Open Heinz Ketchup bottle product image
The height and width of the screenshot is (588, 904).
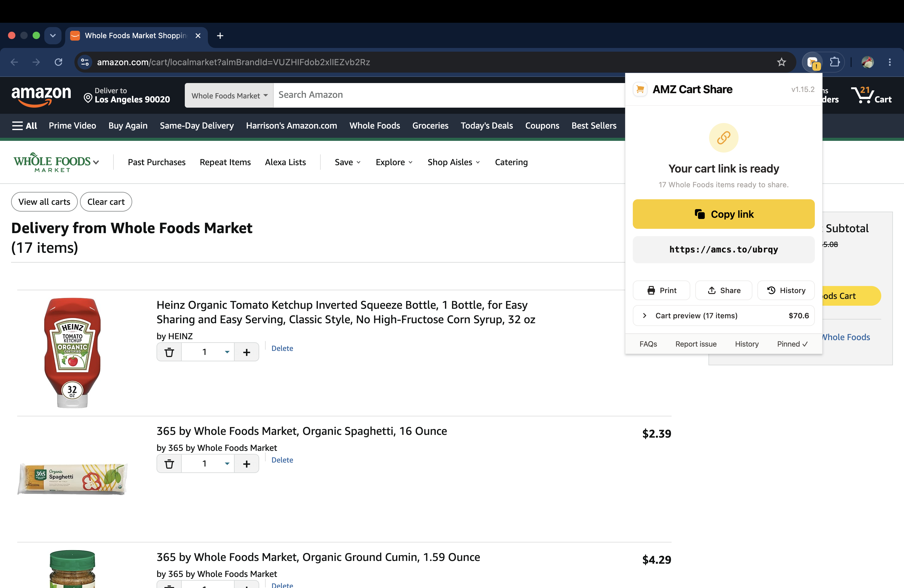[72, 353]
